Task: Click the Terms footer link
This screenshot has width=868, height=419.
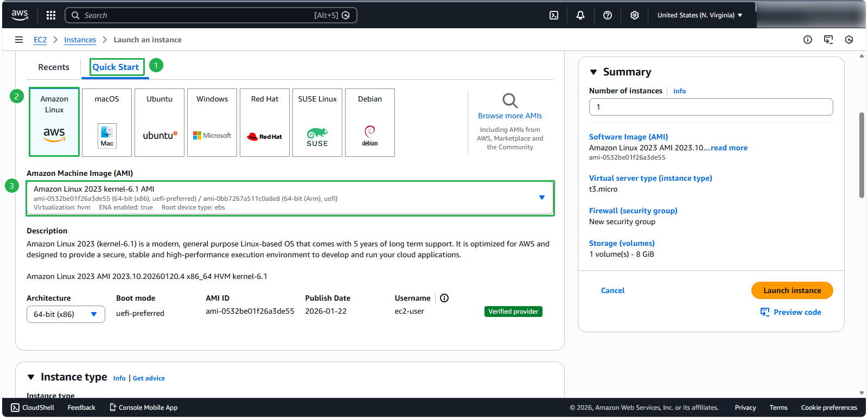Action: pyautogui.click(x=778, y=408)
